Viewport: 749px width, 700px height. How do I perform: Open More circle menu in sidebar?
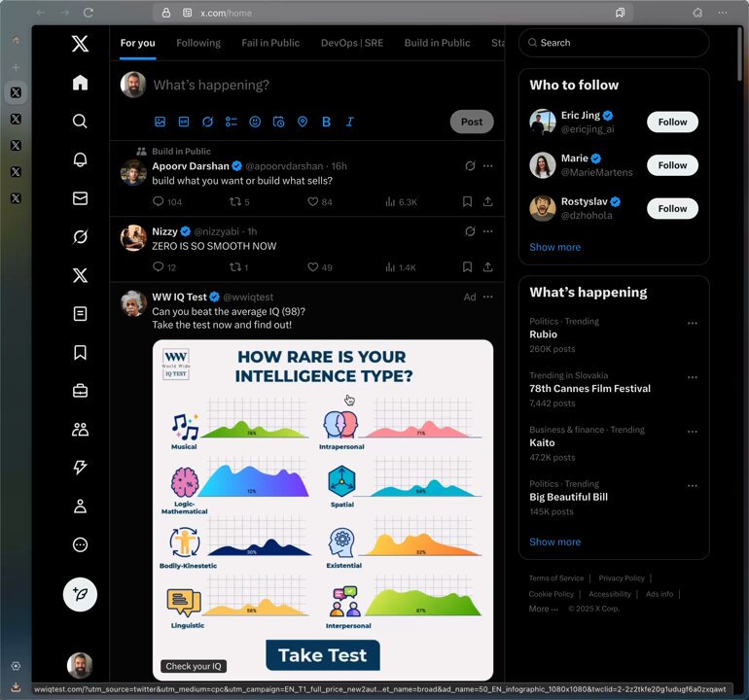[80, 544]
